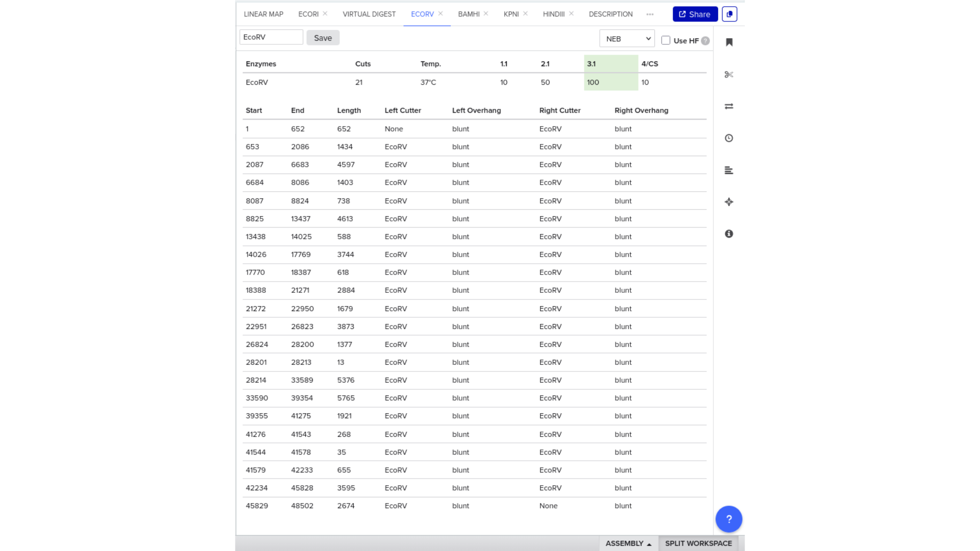Viewport: 980px width, 551px height.
Task: Open the more tabs ellipsis menu
Action: pyautogui.click(x=650, y=14)
